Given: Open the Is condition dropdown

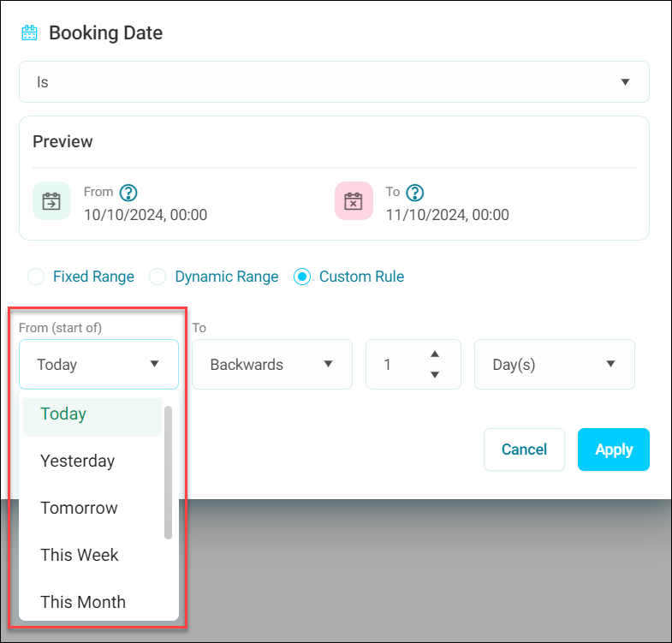Looking at the screenshot, I should pos(334,82).
